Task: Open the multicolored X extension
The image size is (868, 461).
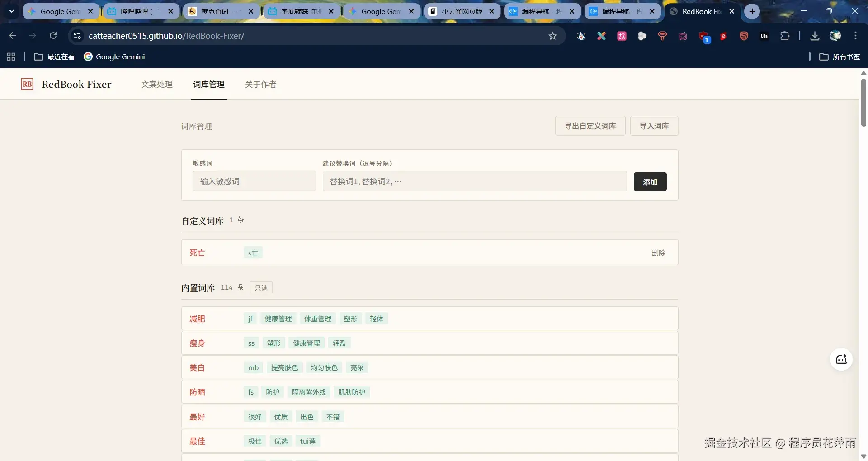Action: pyautogui.click(x=601, y=36)
